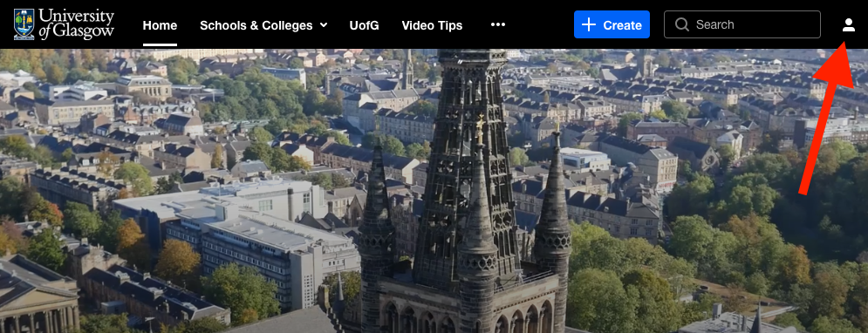Open the UofG menu item

pos(365,25)
